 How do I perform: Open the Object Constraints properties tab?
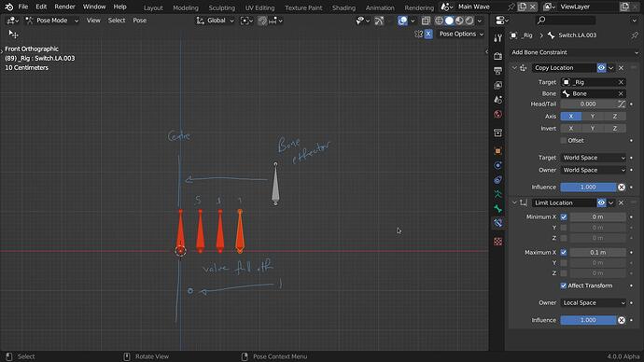(x=497, y=180)
